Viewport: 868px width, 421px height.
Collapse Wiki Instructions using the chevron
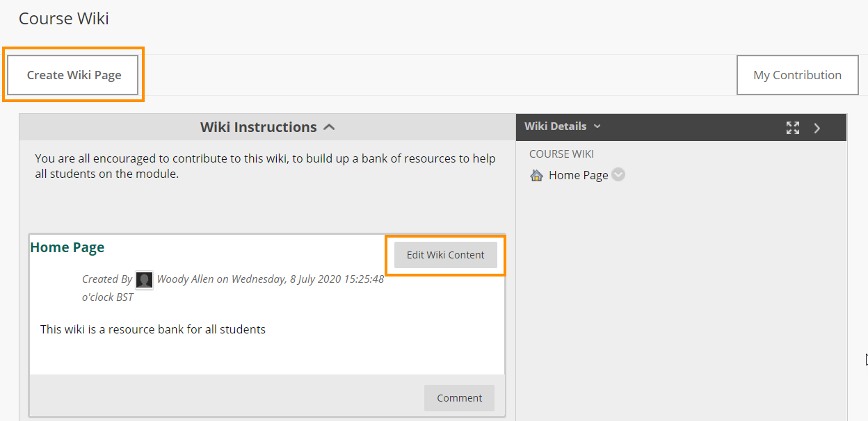tap(330, 127)
